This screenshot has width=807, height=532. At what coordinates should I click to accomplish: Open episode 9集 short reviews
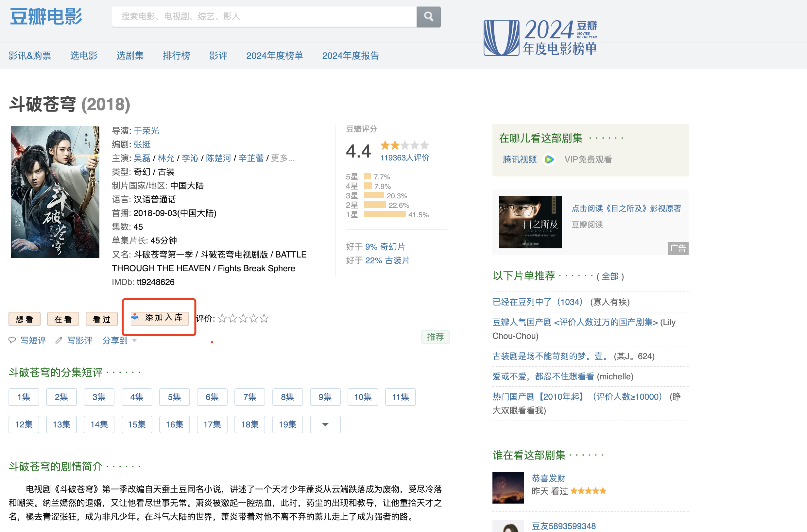[325, 397]
